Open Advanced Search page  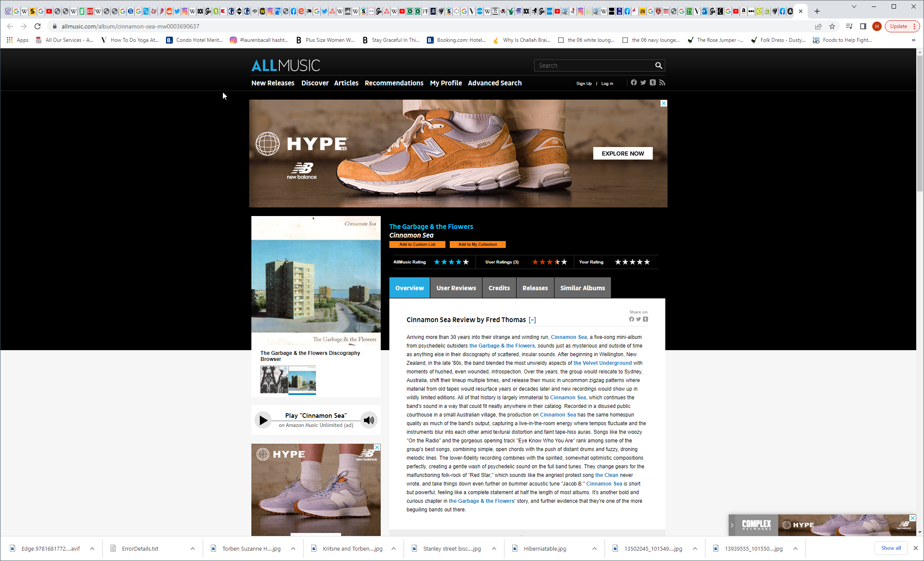tap(495, 83)
